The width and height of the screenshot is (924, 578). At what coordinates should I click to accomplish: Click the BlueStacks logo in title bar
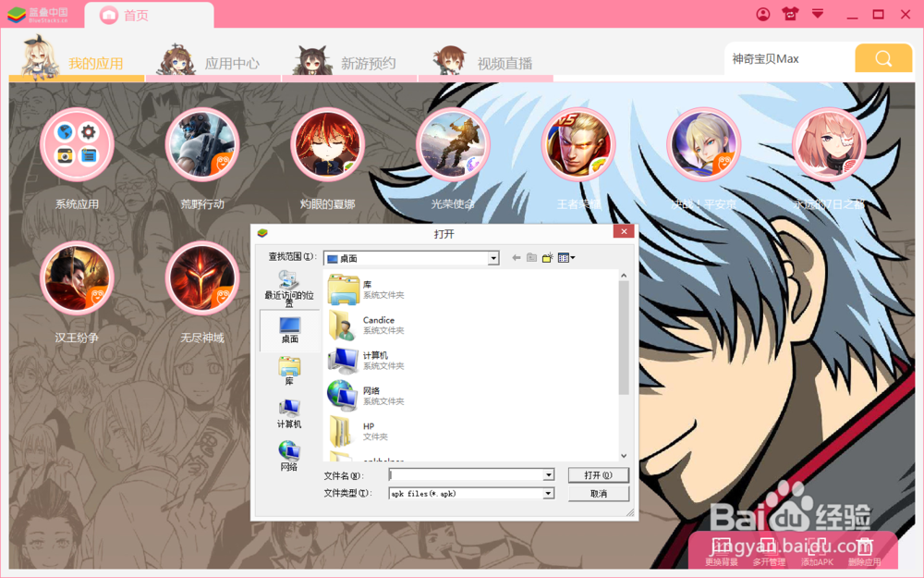37,15
